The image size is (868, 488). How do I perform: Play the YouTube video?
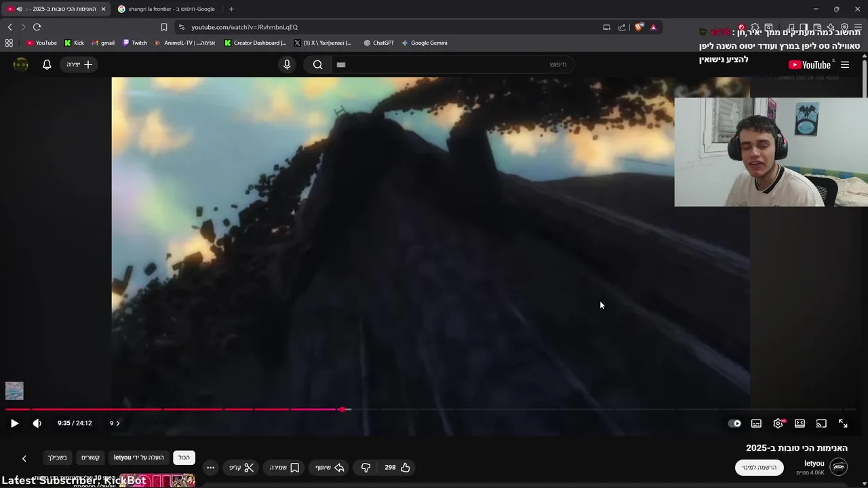14,423
